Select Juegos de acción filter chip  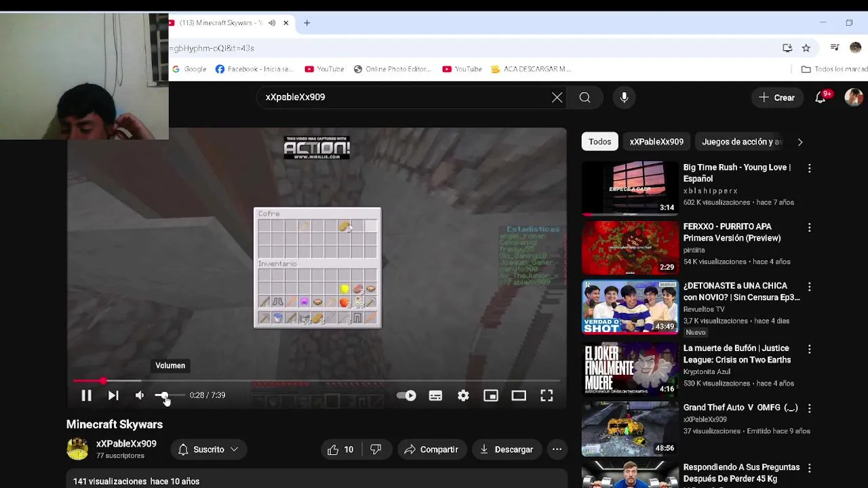741,142
